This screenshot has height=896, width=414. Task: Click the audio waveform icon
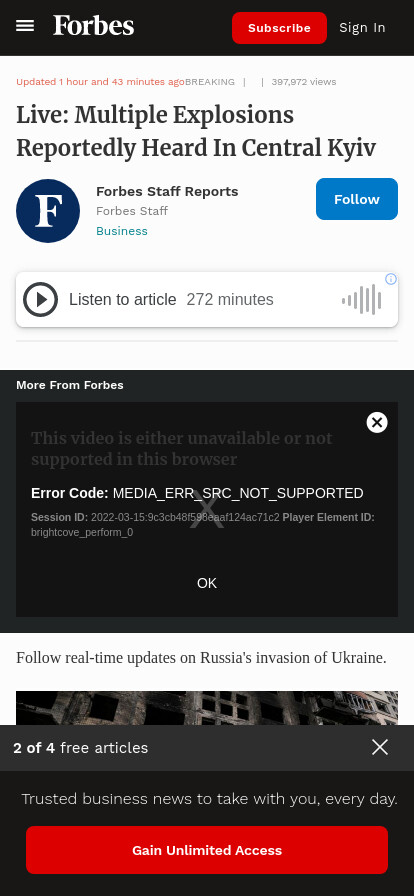click(362, 299)
